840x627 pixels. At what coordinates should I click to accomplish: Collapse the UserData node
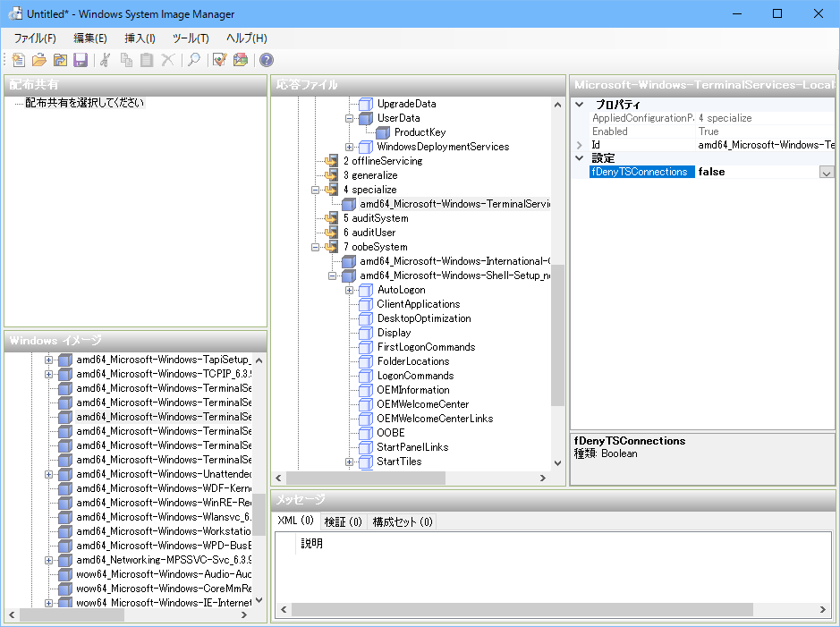coord(349,118)
